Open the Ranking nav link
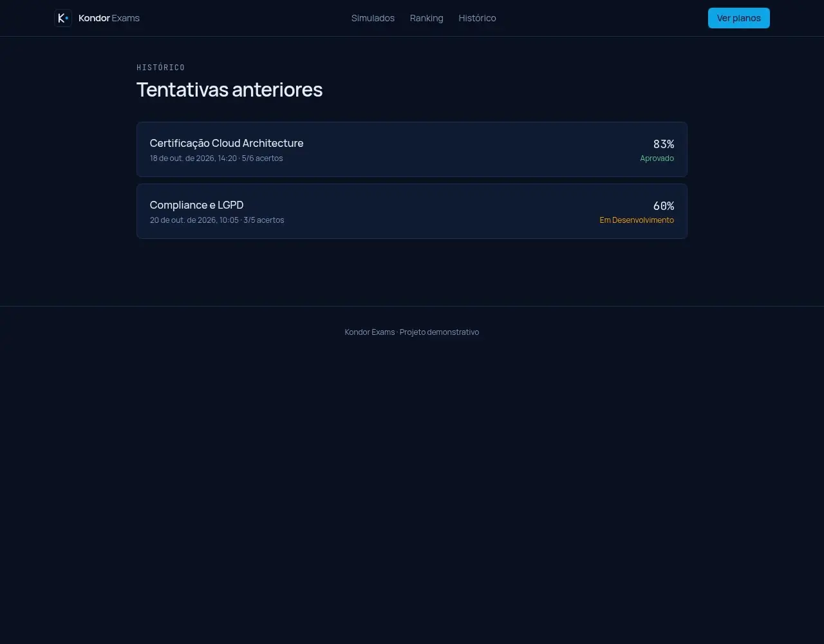The height and width of the screenshot is (644, 824). (x=427, y=18)
